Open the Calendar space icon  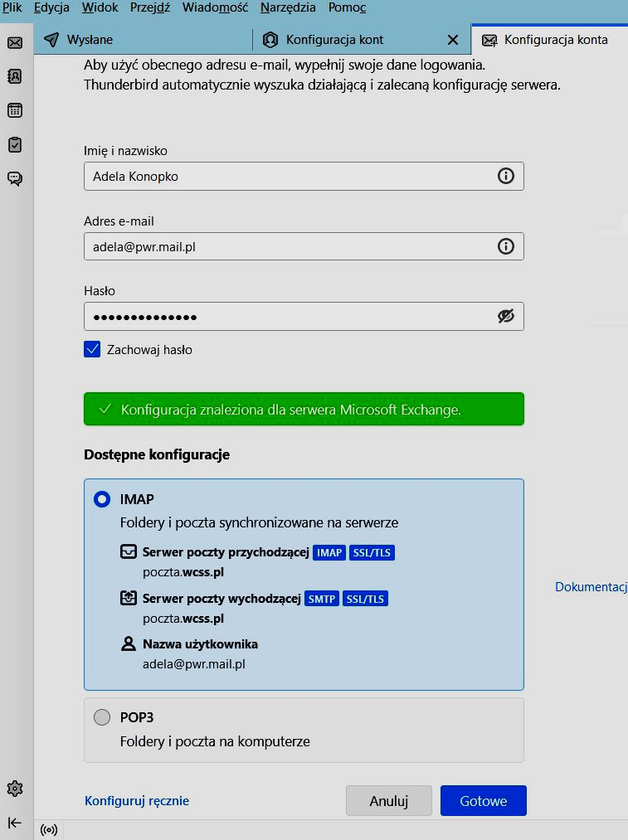(x=15, y=110)
